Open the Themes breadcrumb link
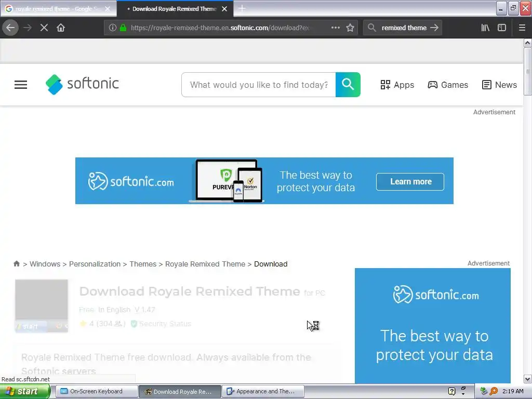The image size is (532, 399). pos(143,264)
